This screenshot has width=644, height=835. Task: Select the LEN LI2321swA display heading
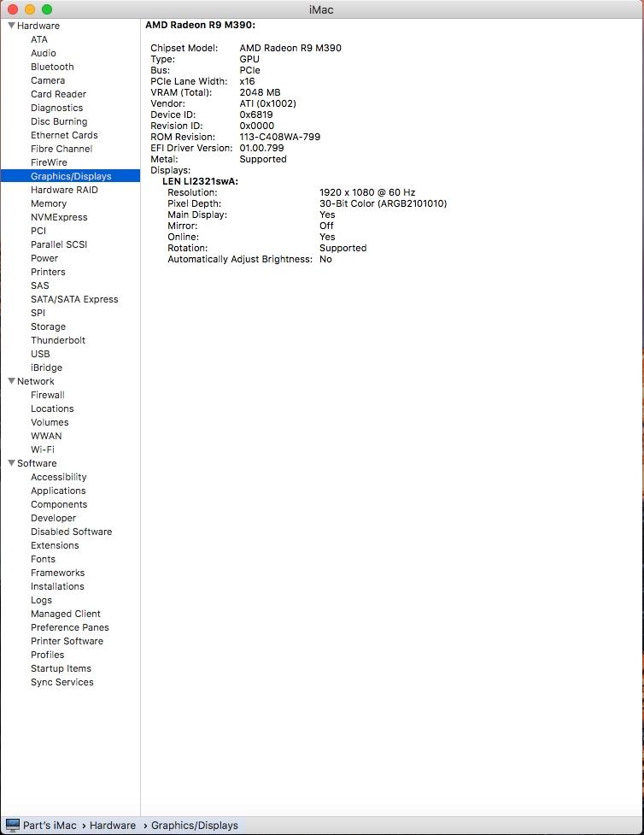[200, 181]
